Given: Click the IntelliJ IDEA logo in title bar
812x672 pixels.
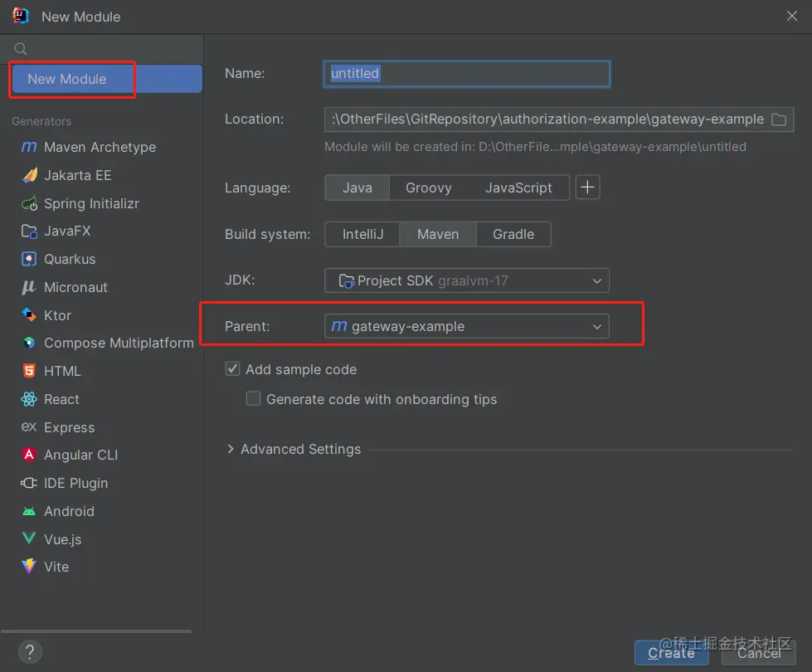Looking at the screenshot, I should tap(21, 16).
